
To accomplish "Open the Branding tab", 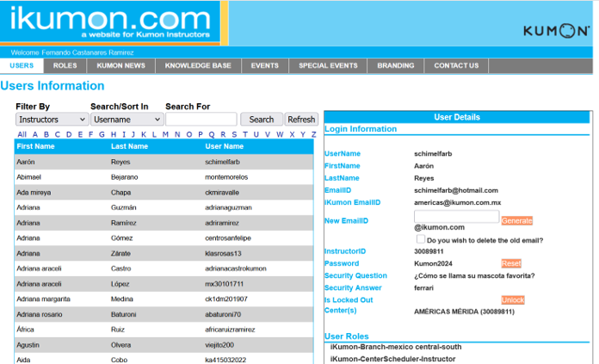I will coord(396,65).
